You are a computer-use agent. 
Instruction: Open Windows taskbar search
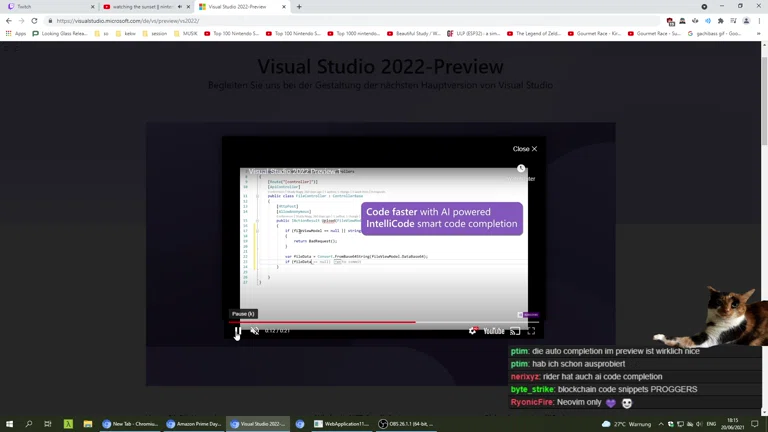click(28, 424)
